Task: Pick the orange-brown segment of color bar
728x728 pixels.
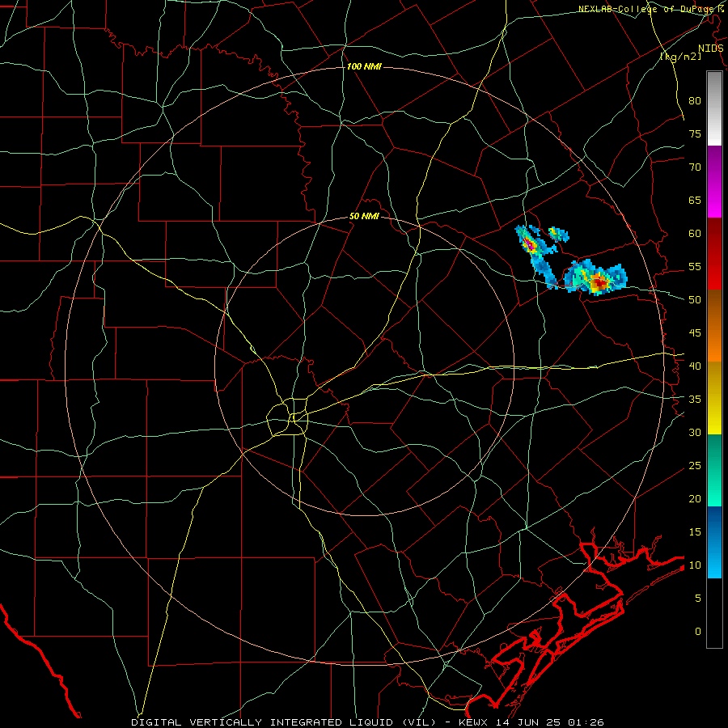Action: [714, 326]
